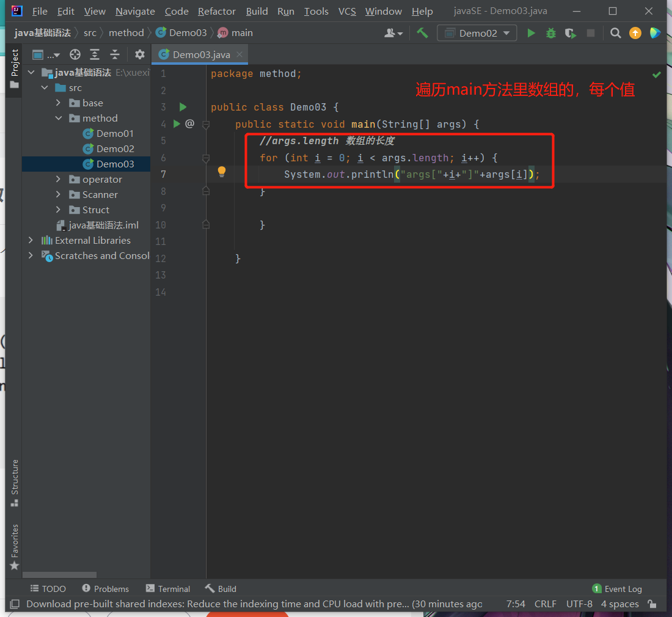Viewport: 672px width, 617px height.
Task: Open Search Everywhere magnifier
Action: click(x=615, y=33)
